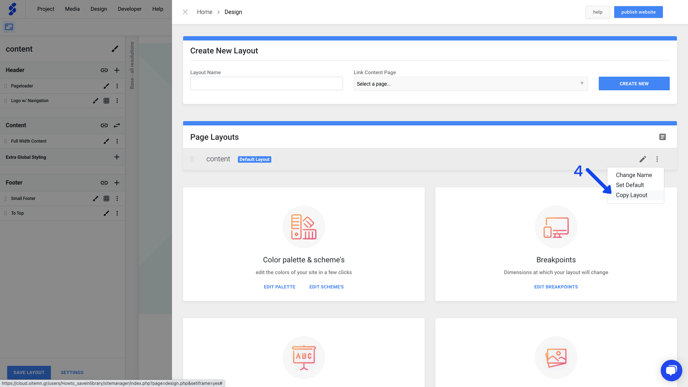The image size is (688, 387).
Task: Click the SAVE LAYOUT button
Action: pyautogui.click(x=29, y=372)
